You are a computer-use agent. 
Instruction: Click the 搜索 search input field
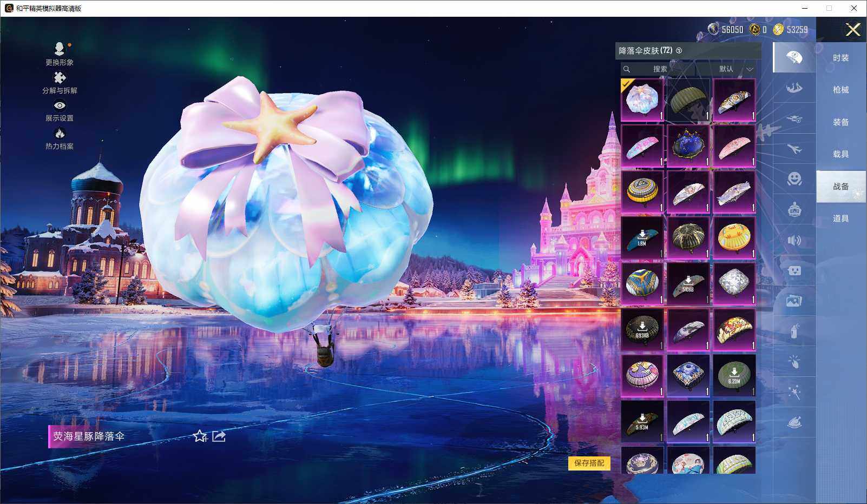[x=658, y=69]
